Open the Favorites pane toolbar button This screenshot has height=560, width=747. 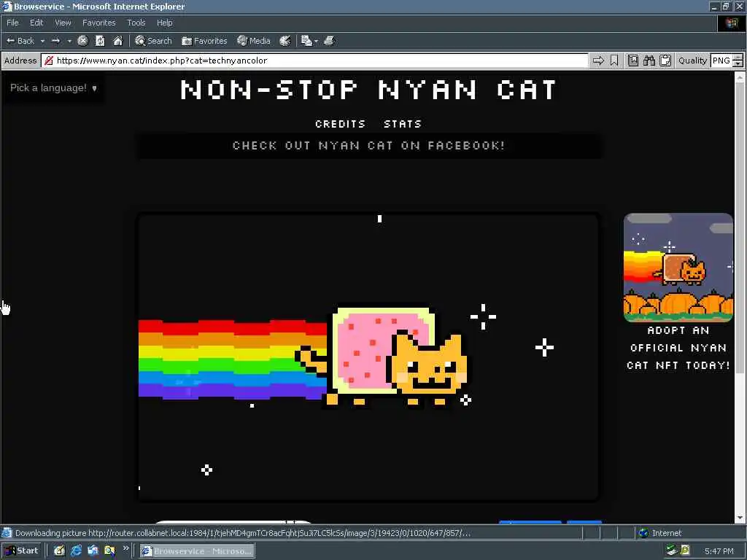[x=204, y=41]
